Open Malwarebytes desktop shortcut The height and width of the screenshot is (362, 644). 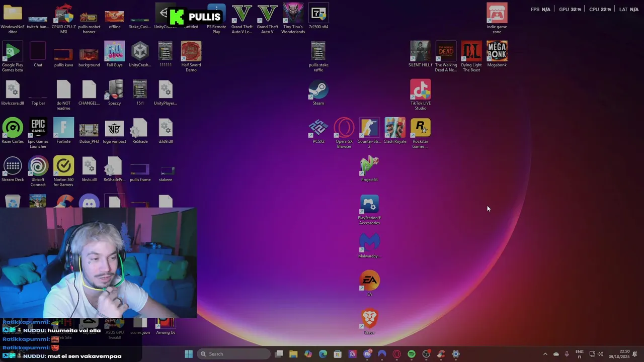[369, 245]
